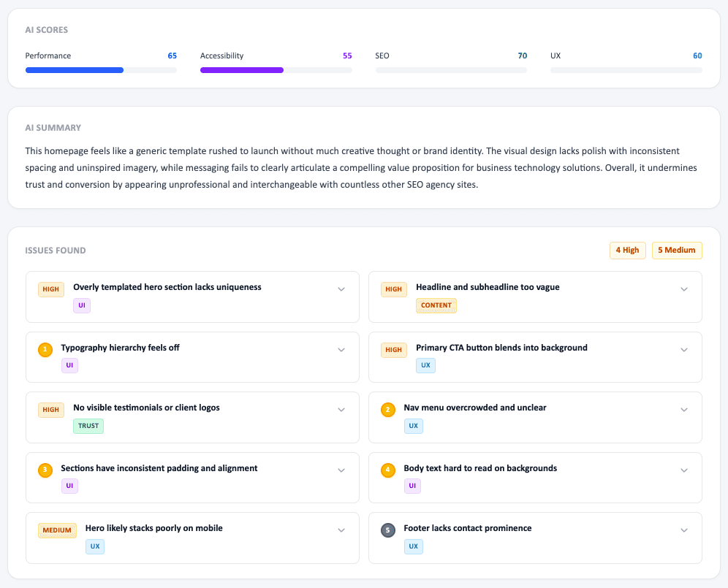Click the UX tag on CTA button issue

425,365
